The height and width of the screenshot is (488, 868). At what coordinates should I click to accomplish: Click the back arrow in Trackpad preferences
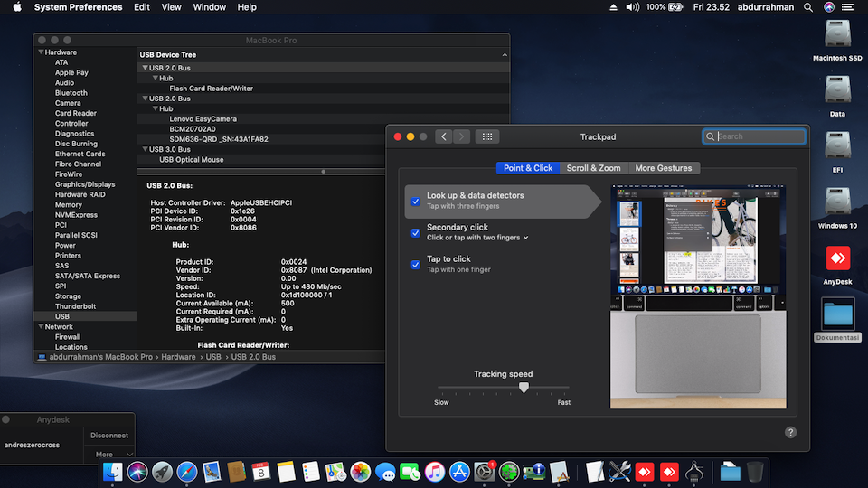click(x=443, y=136)
